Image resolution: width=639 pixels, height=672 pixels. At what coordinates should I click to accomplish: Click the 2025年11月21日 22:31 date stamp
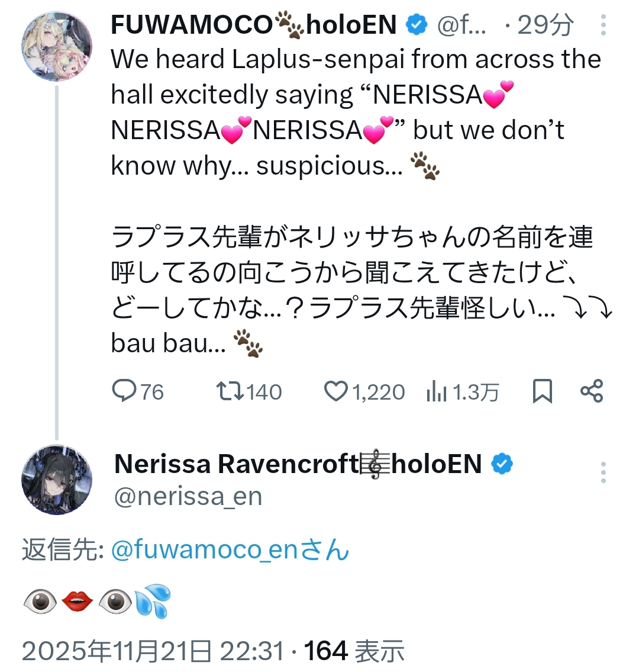[153, 651]
